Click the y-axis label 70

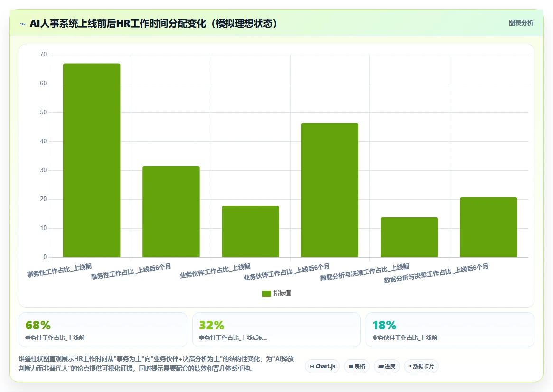(43, 54)
